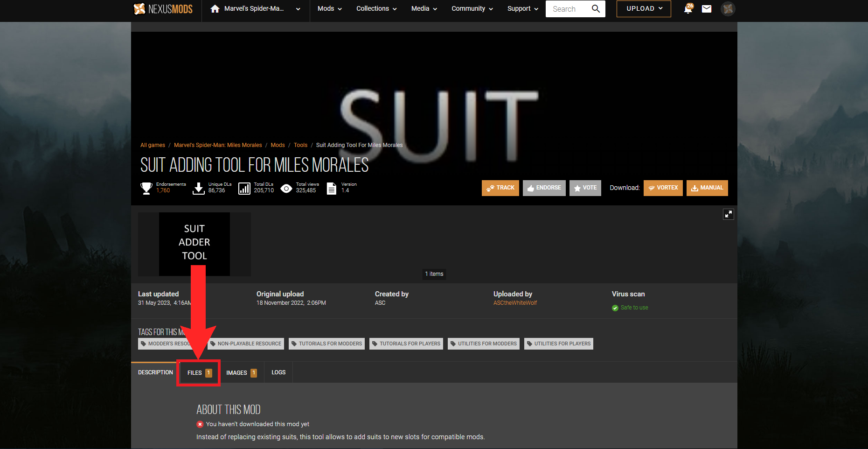This screenshot has width=868, height=449.
Task: Visit uploader ASCtheWhiteWolf's profile
Action: pyautogui.click(x=515, y=303)
